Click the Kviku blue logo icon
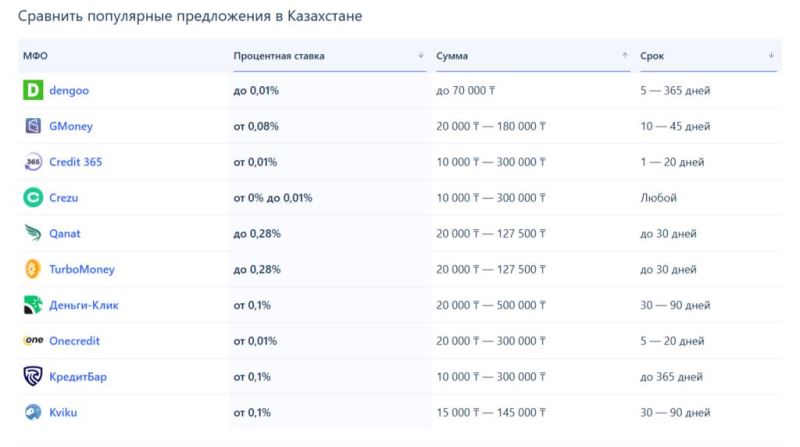Image resolution: width=800 pixels, height=447 pixels. [x=33, y=412]
